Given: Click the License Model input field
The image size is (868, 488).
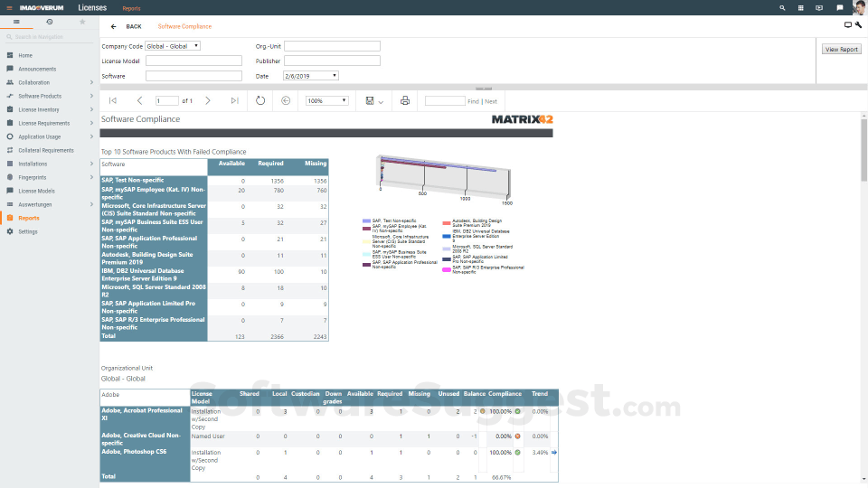Looking at the screenshot, I should [x=193, y=61].
